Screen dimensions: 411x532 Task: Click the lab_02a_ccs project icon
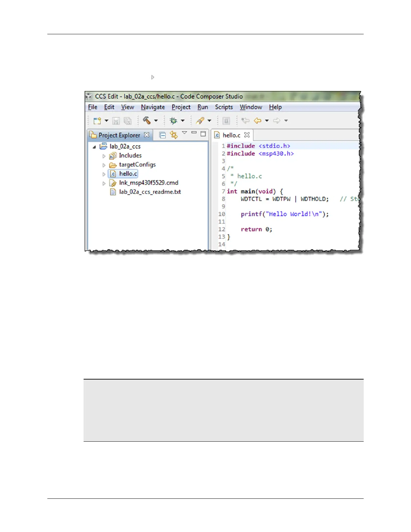tap(103, 146)
